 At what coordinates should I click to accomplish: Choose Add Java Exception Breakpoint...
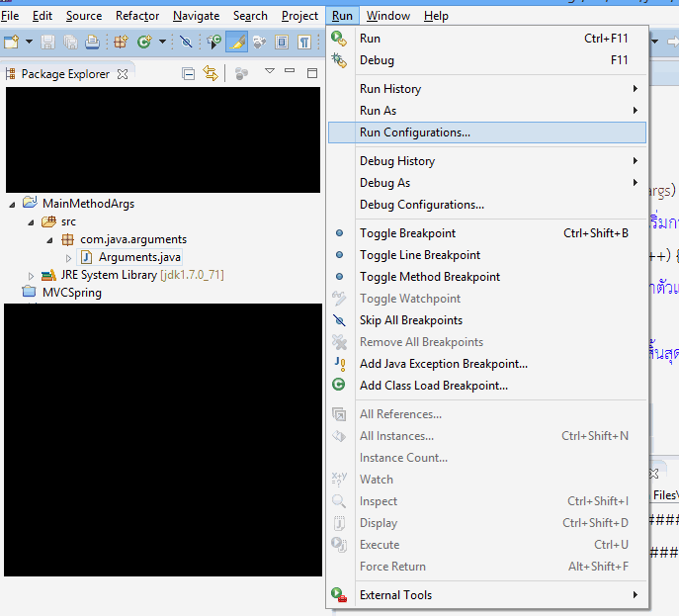487,364
